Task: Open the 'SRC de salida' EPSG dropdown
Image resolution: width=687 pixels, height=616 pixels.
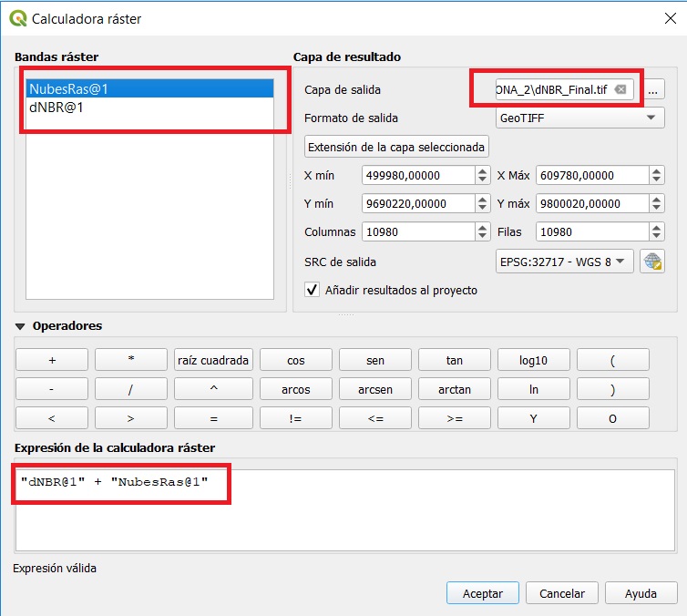Action: (564, 262)
